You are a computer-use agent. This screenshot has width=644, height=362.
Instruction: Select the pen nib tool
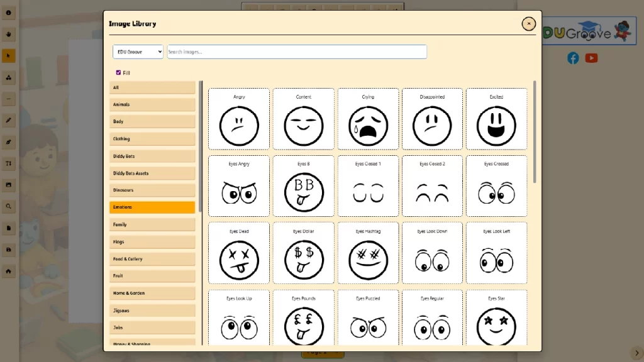click(9, 142)
